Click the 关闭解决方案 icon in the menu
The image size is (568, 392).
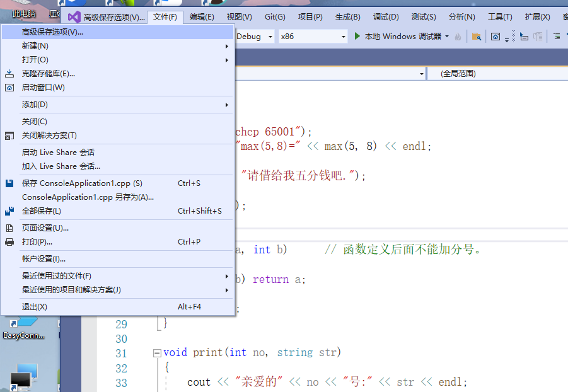click(x=9, y=135)
